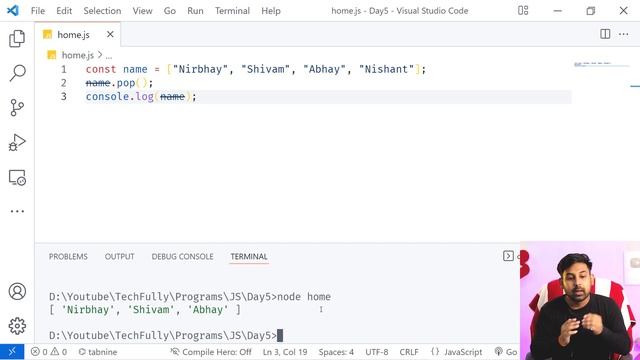Open the Source Control view
The image size is (640, 360).
pyautogui.click(x=17, y=108)
